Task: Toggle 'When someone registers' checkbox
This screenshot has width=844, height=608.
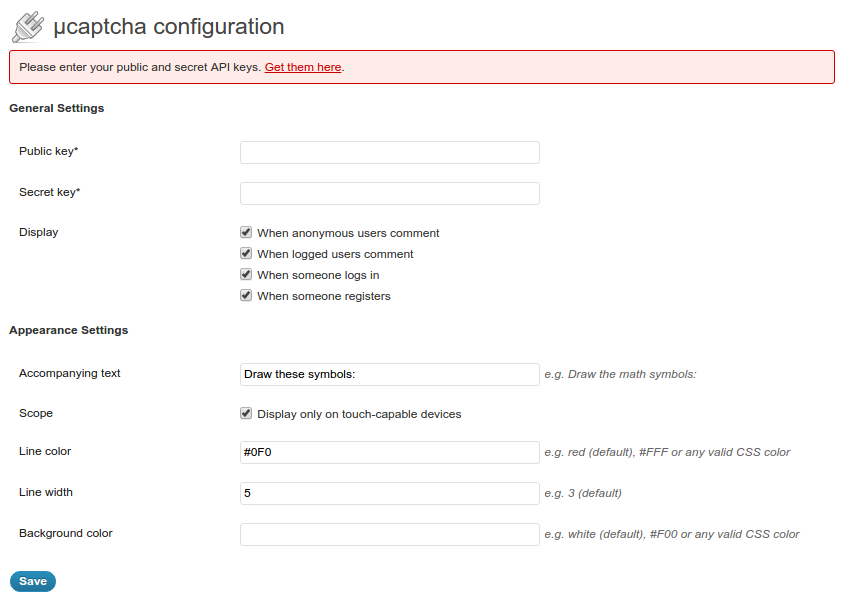Action: click(246, 295)
